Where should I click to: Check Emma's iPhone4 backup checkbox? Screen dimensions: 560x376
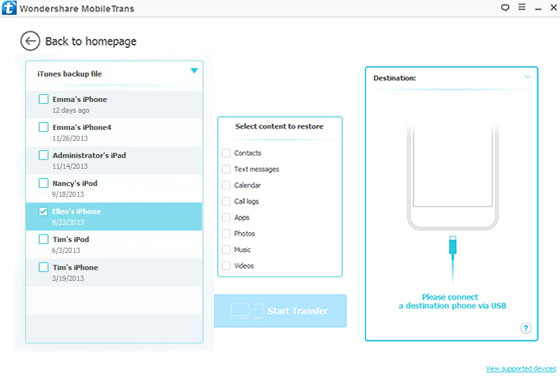(43, 127)
